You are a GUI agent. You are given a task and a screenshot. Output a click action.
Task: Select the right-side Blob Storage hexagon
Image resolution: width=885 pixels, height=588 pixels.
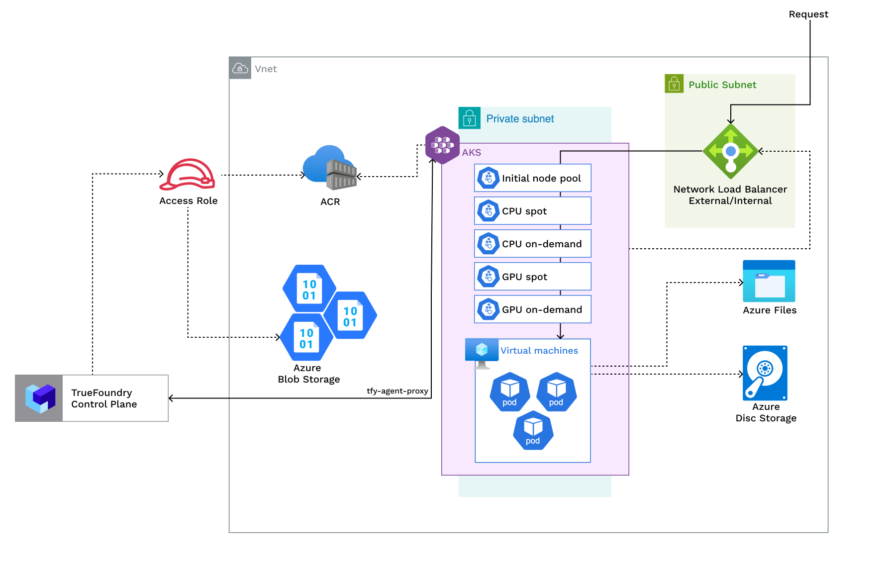(350, 315)
